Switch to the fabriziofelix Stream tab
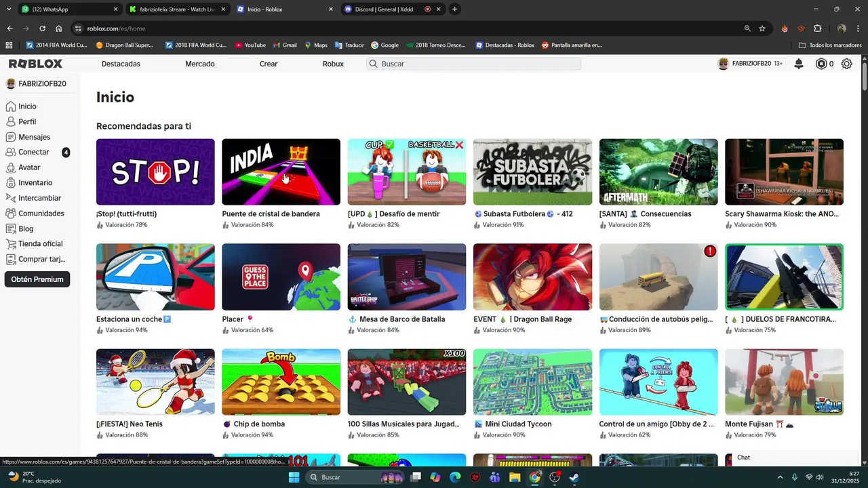The height and width of the screenshot is (488, 868). pyautogui.click(x=176, y=9)
